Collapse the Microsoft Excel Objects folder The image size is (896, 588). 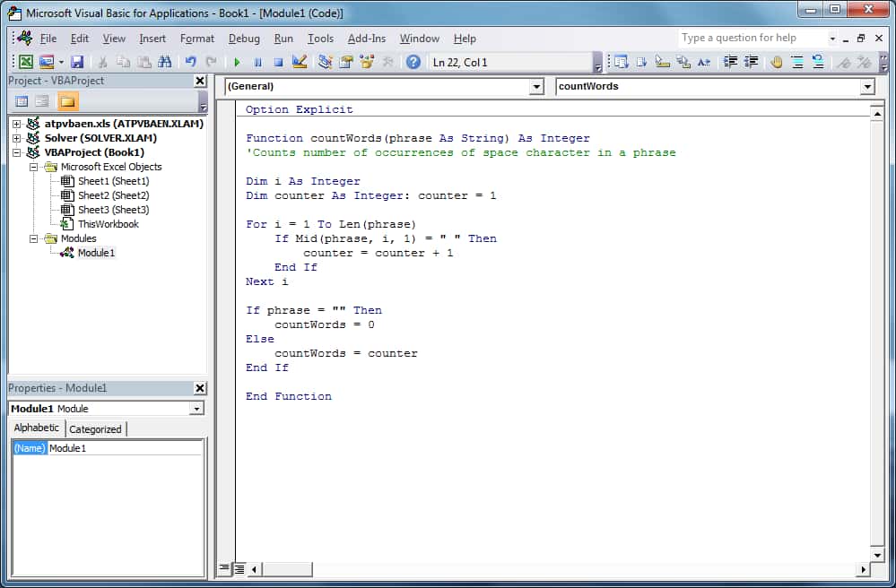[34, 167]
